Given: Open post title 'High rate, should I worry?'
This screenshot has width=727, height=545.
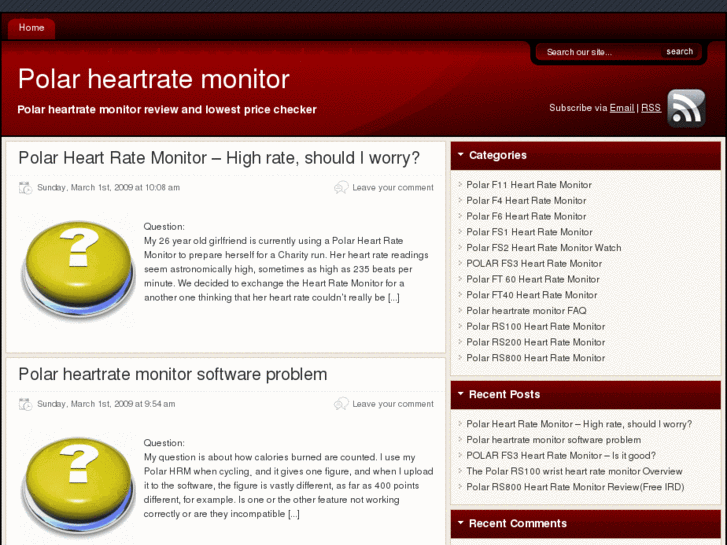Looking at the screenshot, I should [x=219, y=158].
